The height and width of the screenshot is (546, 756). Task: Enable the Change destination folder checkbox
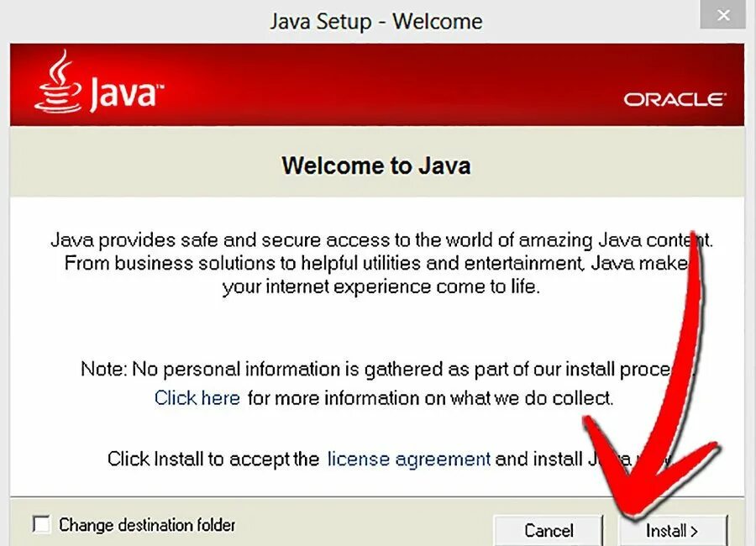[41, 524]
